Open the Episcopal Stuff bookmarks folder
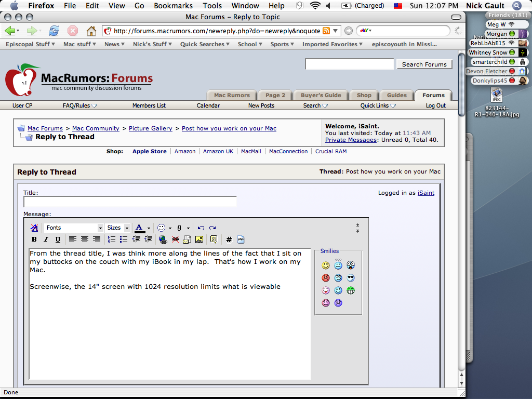The height and width of the screenshot is (399, 532). click(x=30, y=44)
